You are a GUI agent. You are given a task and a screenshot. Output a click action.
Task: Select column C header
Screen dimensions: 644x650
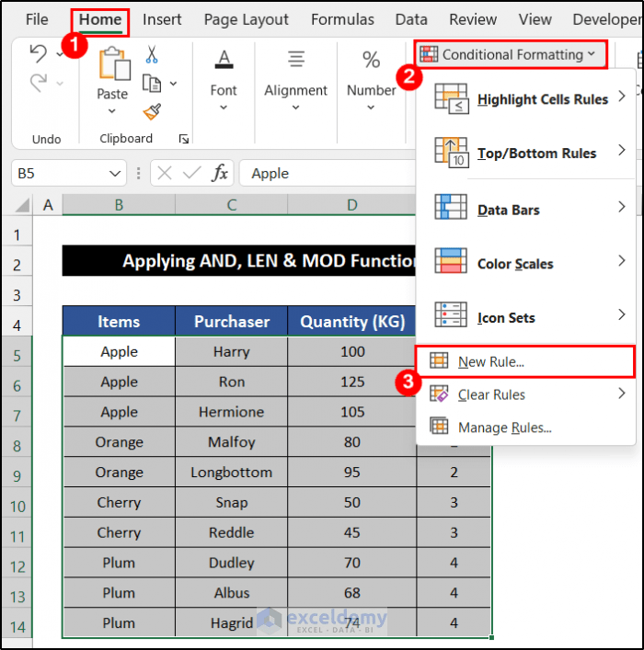(232, 205)
